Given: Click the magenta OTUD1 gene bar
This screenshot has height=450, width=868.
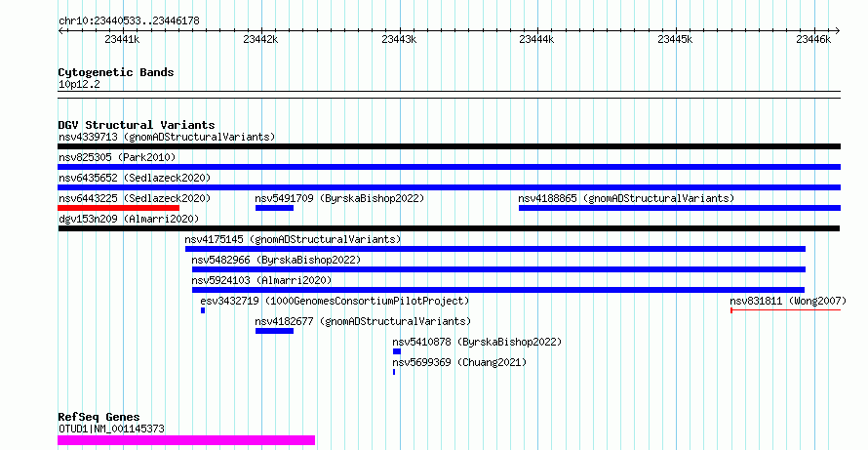Looking at the screenshot, I should point(186,440).
